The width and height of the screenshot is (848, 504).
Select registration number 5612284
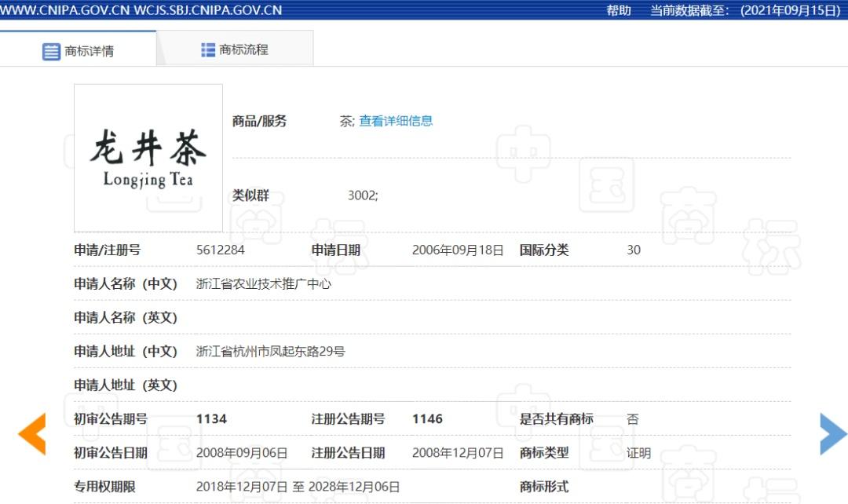pyautogui.click(x=220, y=250)
